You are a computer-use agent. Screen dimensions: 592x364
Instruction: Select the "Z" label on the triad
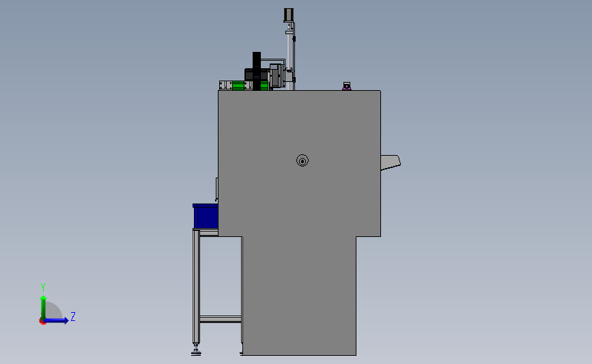[x=73, y=316]
